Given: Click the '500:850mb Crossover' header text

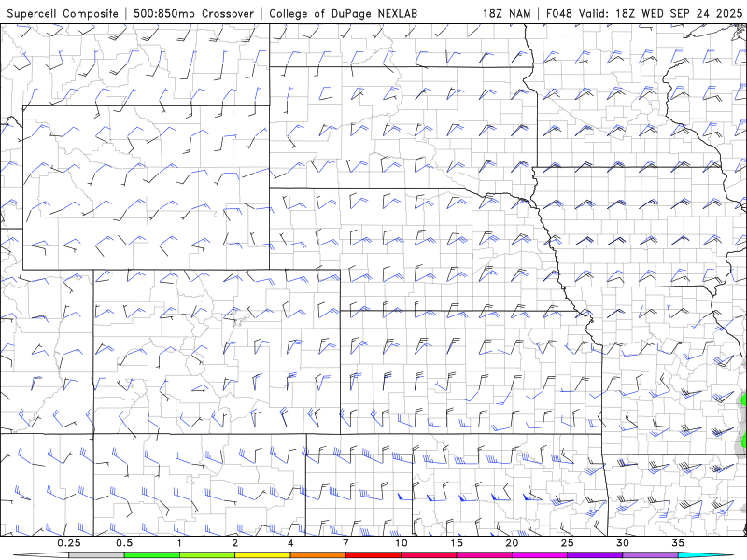Looking at the screenshot, I should point(194,14).
